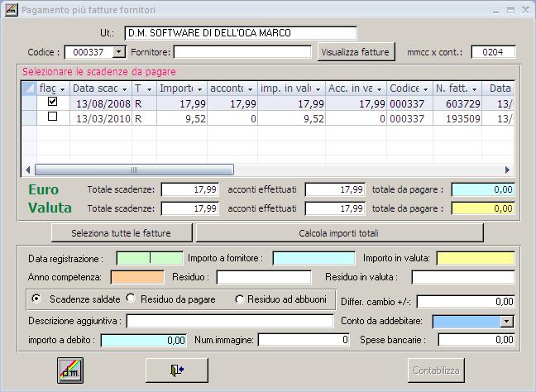The height and width of the screenshot is (392, 536).
Task: Click the Fornitore input field
Action: 242,52
